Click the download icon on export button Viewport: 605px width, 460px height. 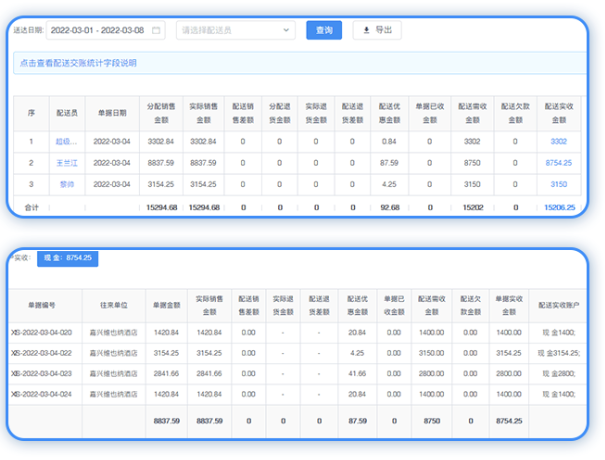coord(367,30)
